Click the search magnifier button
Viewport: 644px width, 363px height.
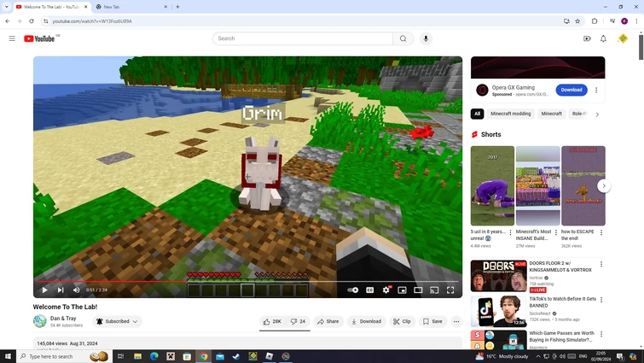(403, 38)
